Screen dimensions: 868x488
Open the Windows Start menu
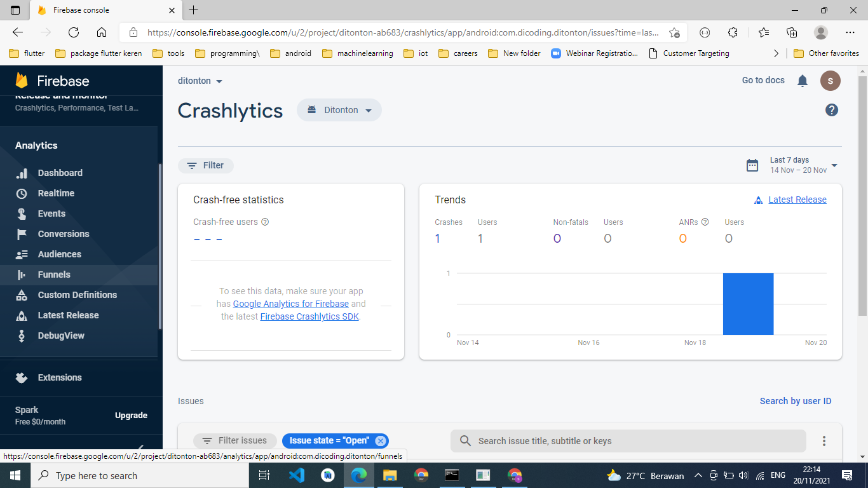coord(15,475)
